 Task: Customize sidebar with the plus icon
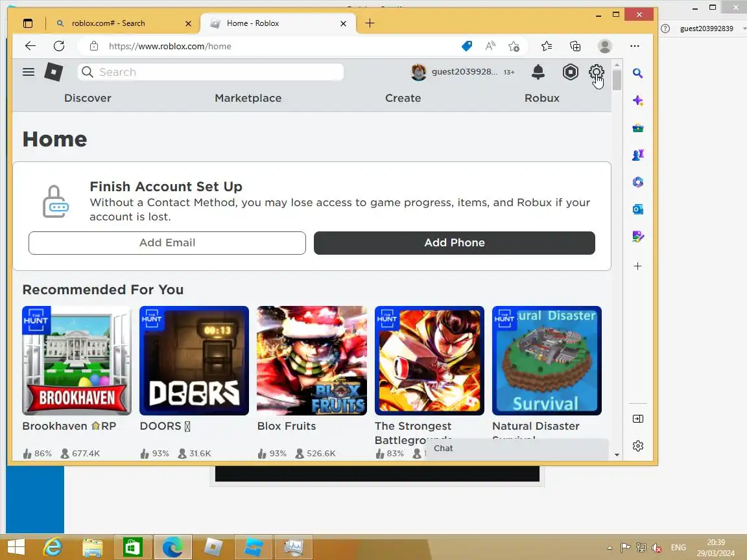[x=638, y=266]
